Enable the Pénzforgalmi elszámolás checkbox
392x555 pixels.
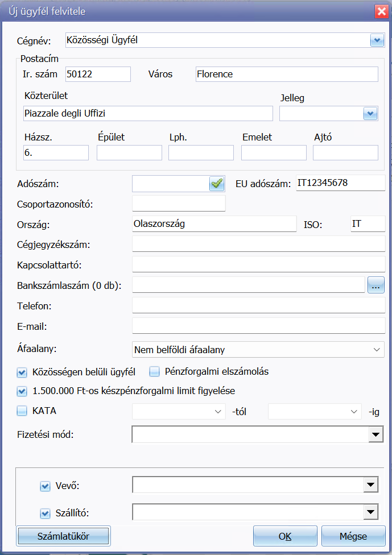click(154, 372)
